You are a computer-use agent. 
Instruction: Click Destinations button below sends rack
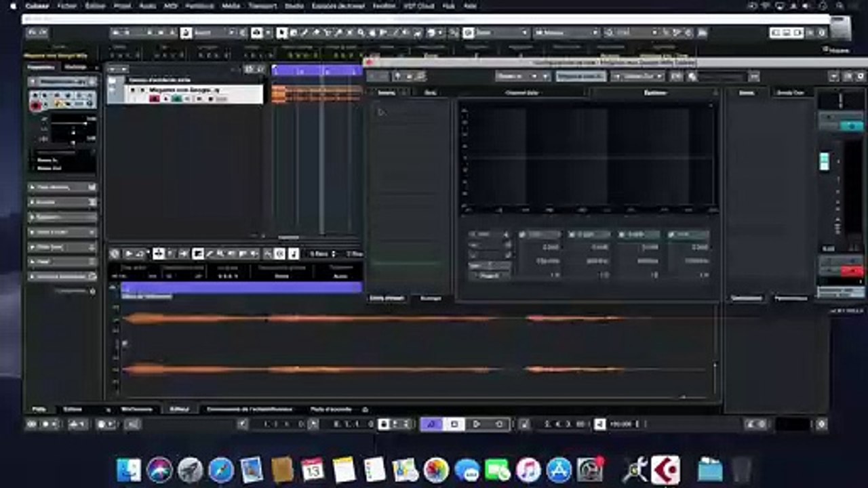[747, 298]
